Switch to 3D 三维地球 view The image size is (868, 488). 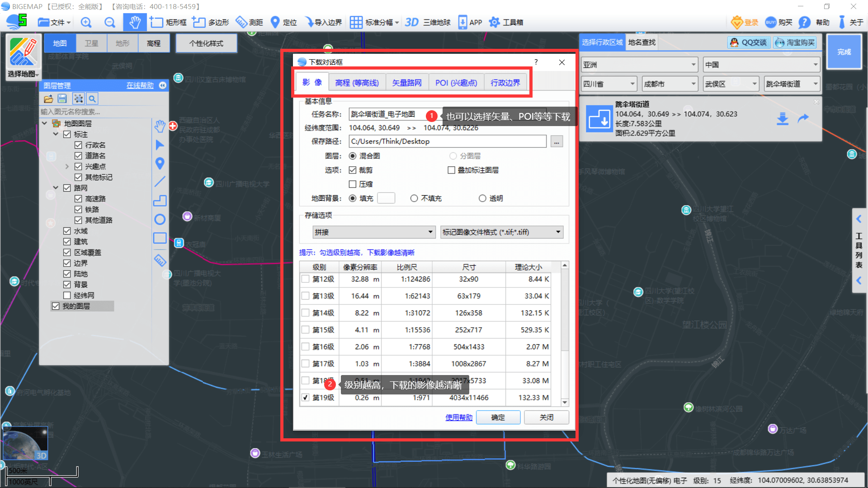coord(428,22)
